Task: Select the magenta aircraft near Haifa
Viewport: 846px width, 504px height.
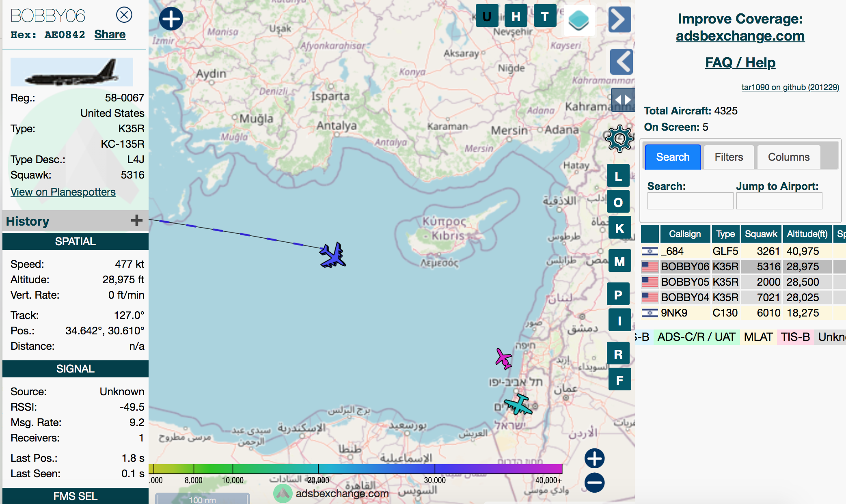Action: coord(504,358)
